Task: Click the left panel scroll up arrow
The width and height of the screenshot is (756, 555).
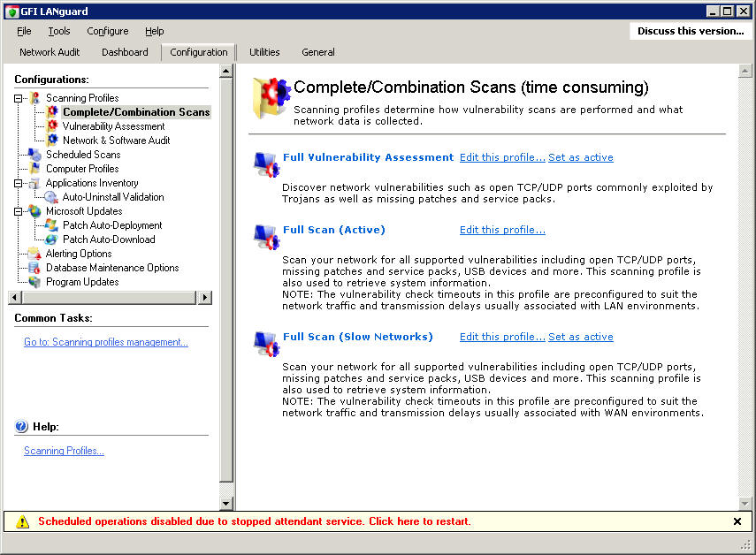Action: point(225,72)
